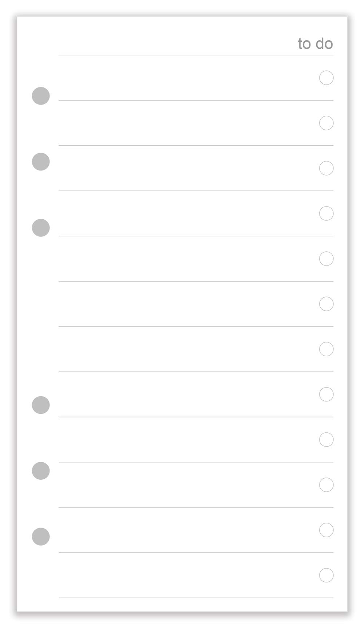Select the fourth gray punch hole from top
Screen dimensions: 364x628
pos(41,405)
